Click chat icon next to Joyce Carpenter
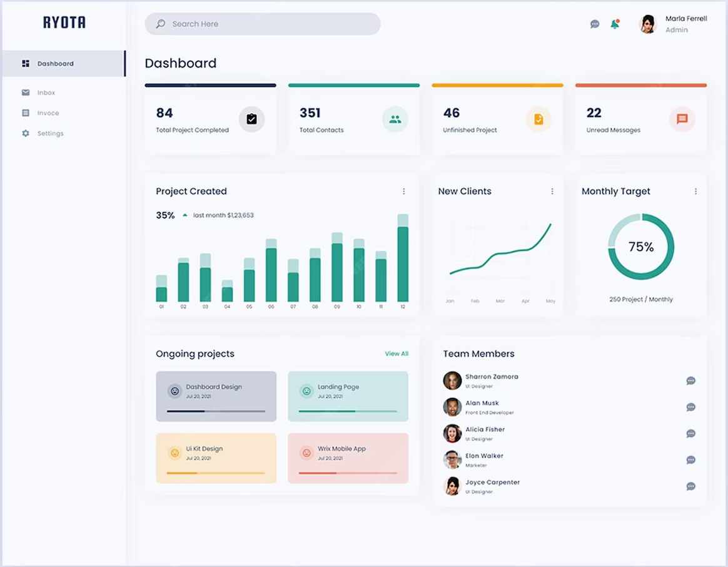This screenshot has width=728, height=567. 690,486
